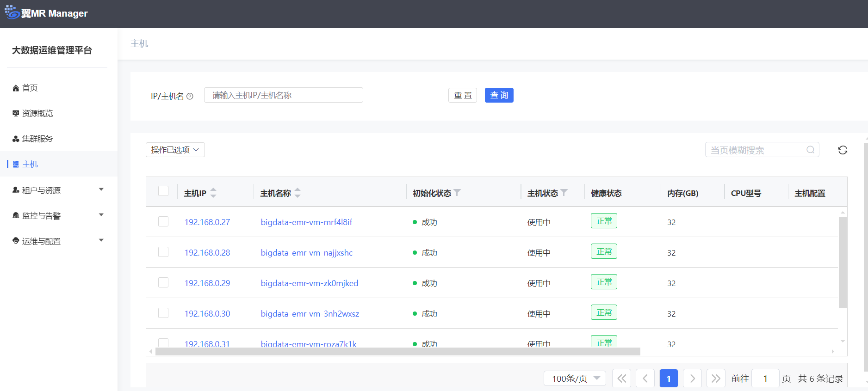The width and height of the screenshot is (868, 391).
Task: Click the 查询 button
Action: click(x=499, y=95)
